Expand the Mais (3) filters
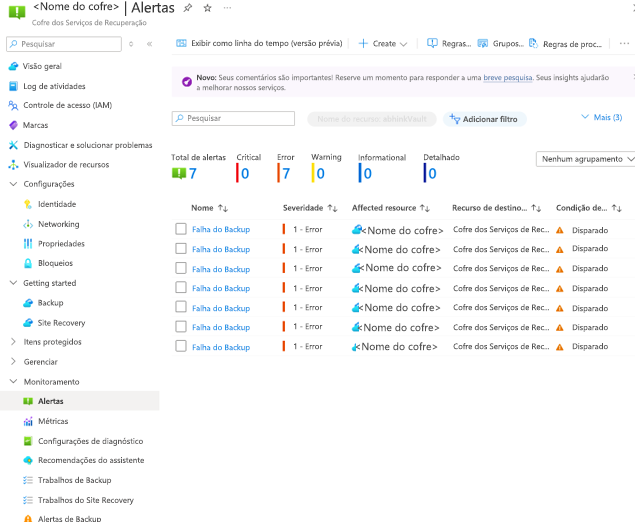635x522 pixels. click(x=601, y=117)
